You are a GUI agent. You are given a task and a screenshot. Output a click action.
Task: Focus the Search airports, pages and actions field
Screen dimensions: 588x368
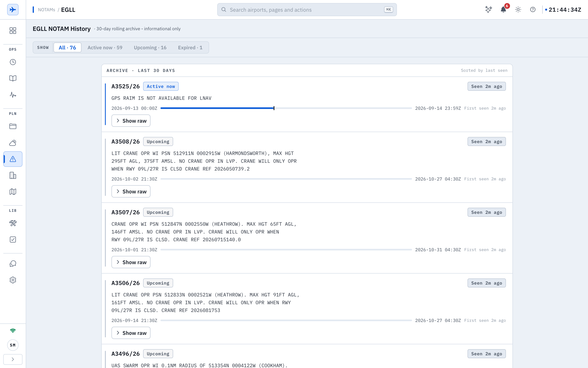(x=307, y=10)
